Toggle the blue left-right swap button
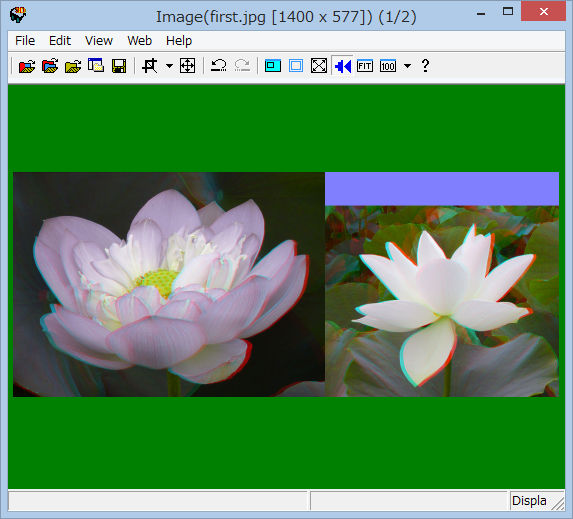This screenshot has width=573, height=519. [x=342, y=66]
